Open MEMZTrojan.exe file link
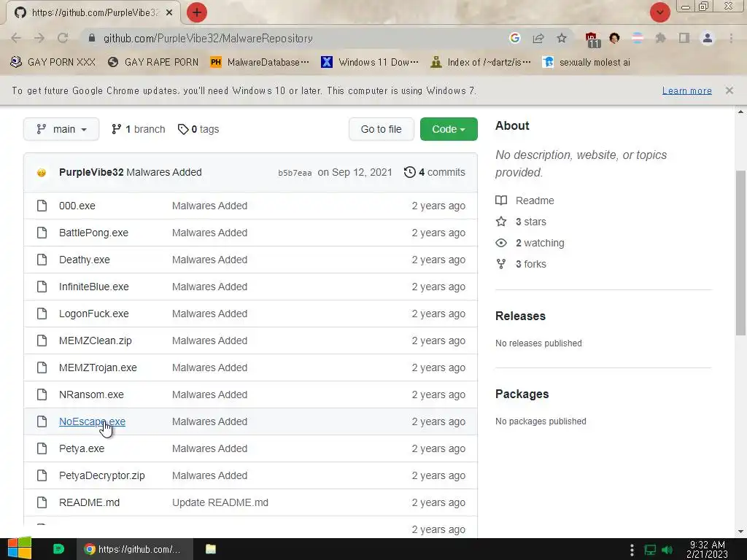The image size is (747, 560). [98, 367]
